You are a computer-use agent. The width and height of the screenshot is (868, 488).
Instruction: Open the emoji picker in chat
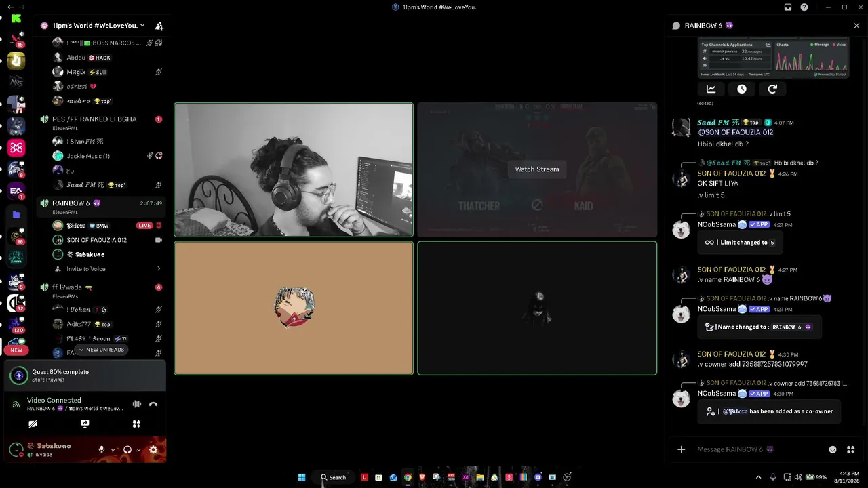click(833, 449)
